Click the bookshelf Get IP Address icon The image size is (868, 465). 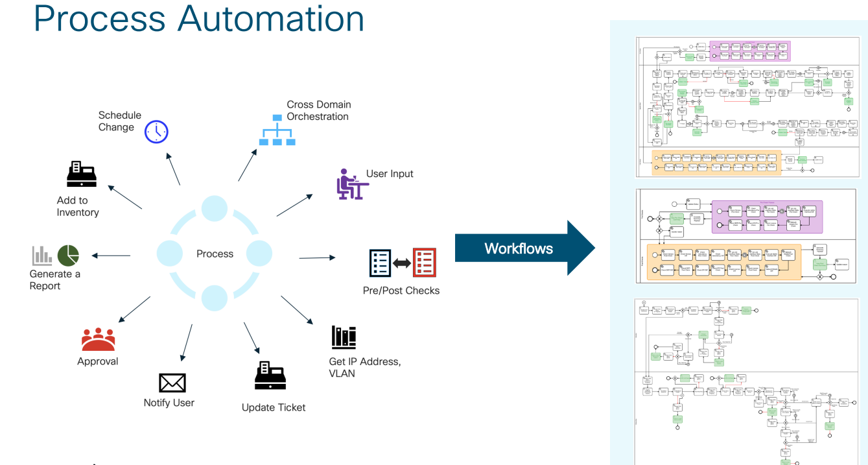(344, 337)
